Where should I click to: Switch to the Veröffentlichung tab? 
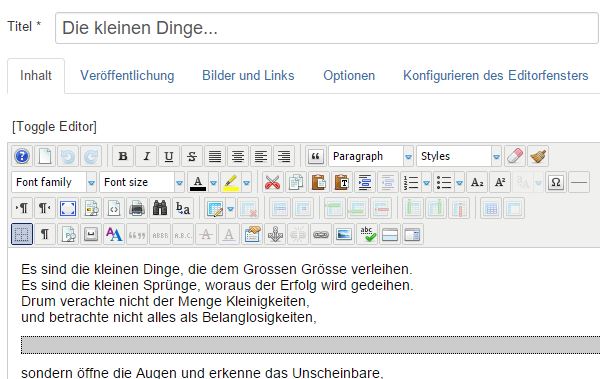[x=127, y=75]
